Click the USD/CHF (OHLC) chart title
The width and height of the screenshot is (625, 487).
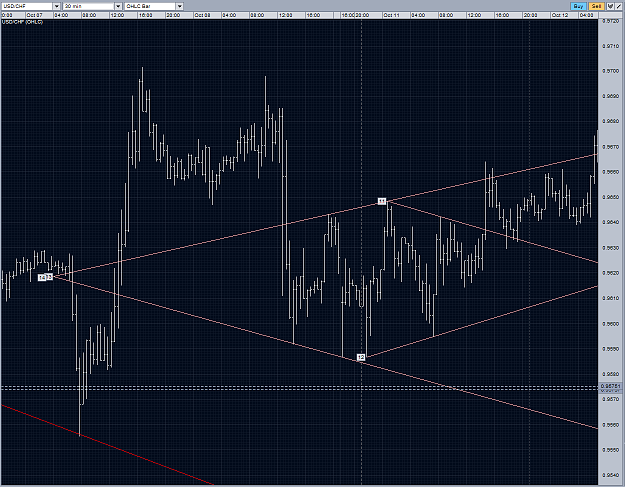click(22, 22)
